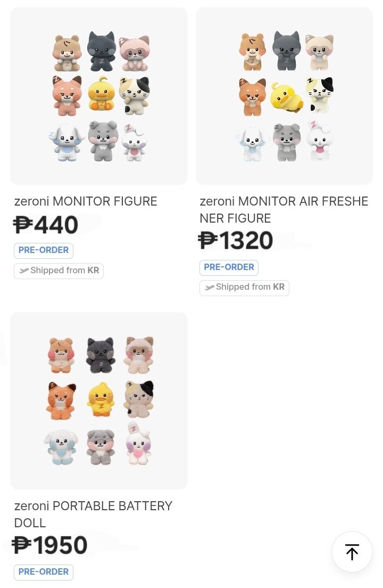Click yellow duck figure in MONITOR FIGURE image
The image size is (383, 588).
101,94
